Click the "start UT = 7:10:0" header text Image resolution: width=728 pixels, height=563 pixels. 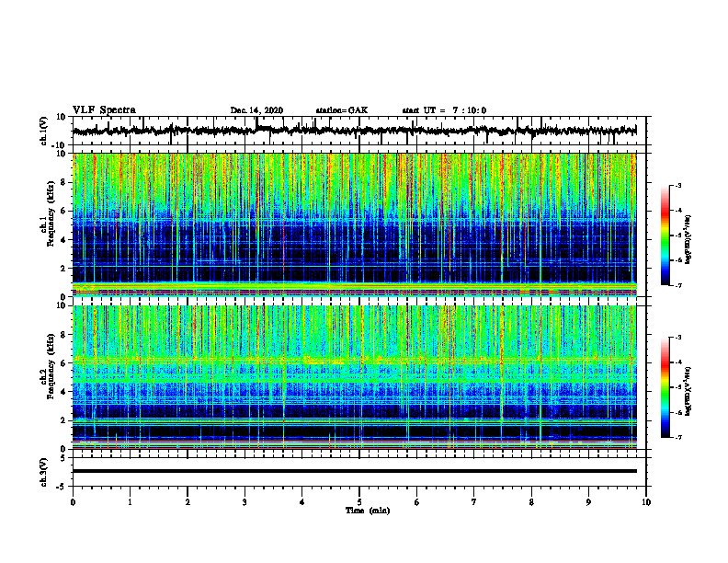tap(444, 110)
